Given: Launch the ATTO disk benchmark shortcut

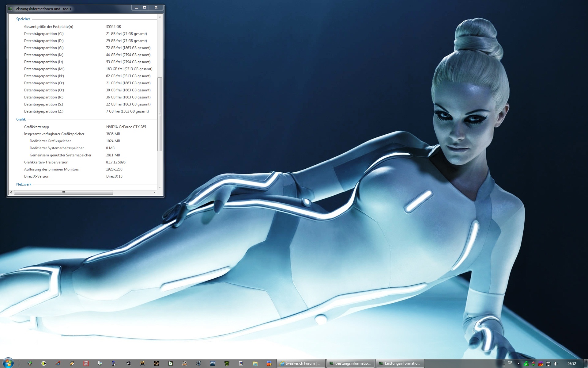Looking at the screenshot, I should 86,363.
